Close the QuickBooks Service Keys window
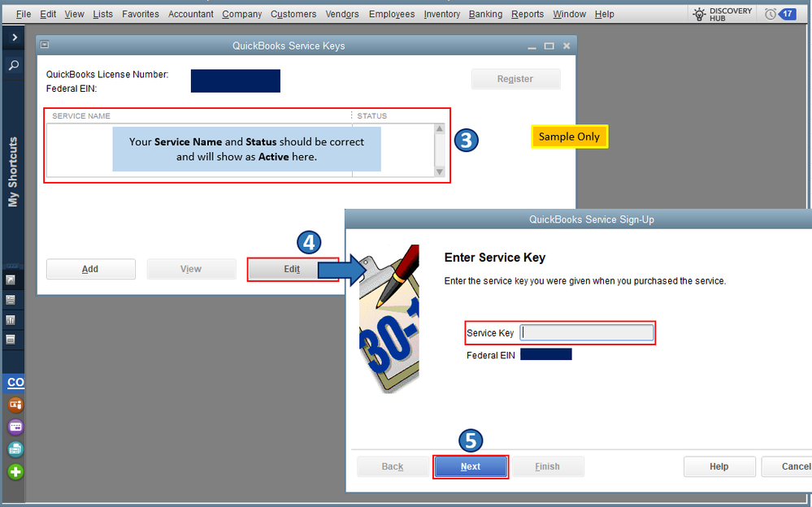Screen dimensions: 812x507 pos(567,46)
